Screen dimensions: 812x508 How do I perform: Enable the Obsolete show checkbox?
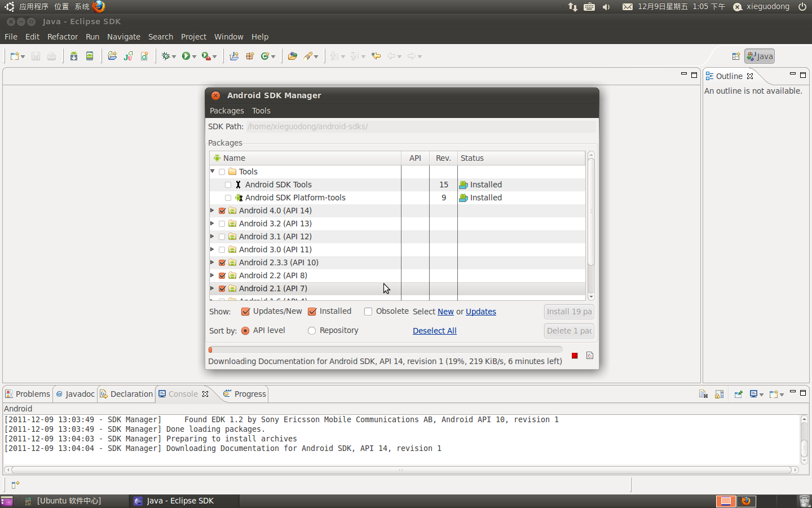[x=368, y=312]
